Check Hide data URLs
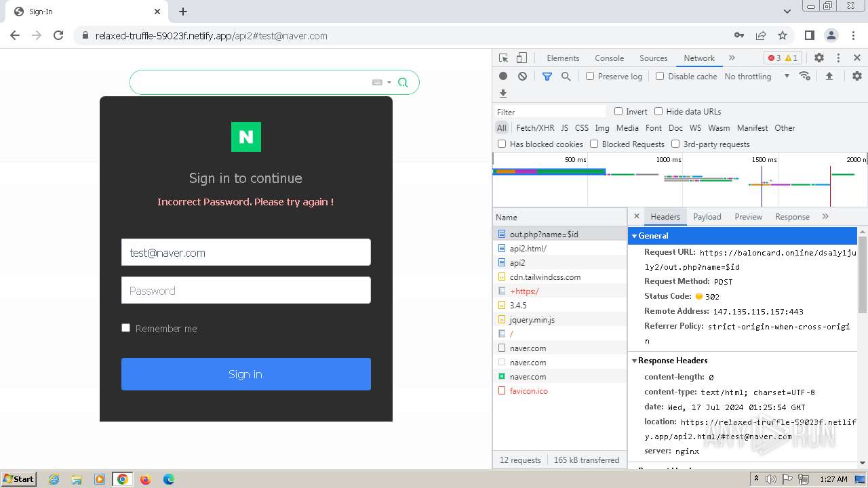 [x=658, y=111]
